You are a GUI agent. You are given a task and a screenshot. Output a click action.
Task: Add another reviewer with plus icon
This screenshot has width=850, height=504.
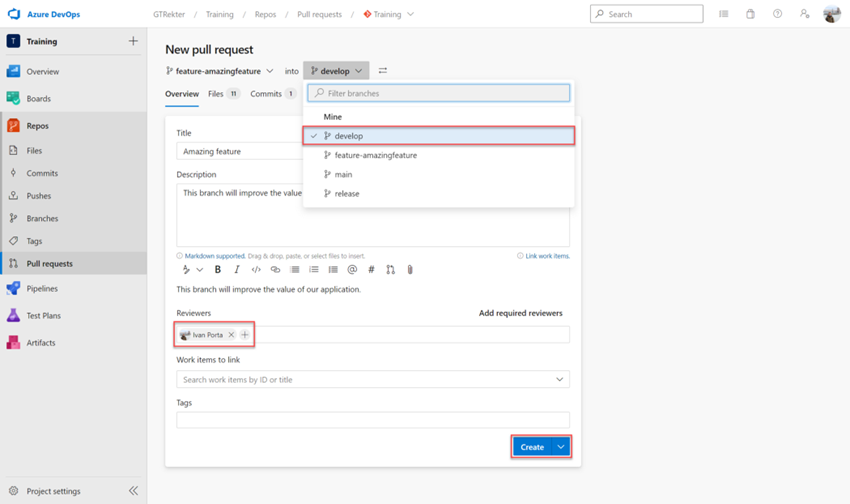pos(245,335)
